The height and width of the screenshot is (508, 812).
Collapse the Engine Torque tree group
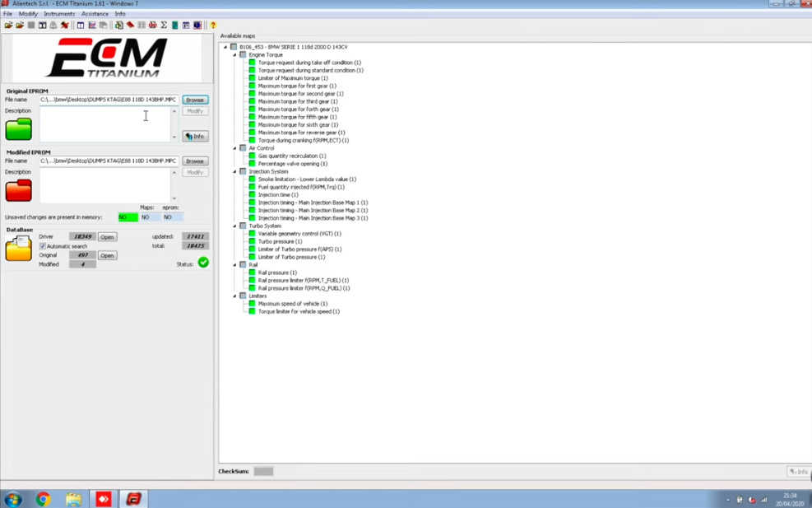click(x=234, y=55)
